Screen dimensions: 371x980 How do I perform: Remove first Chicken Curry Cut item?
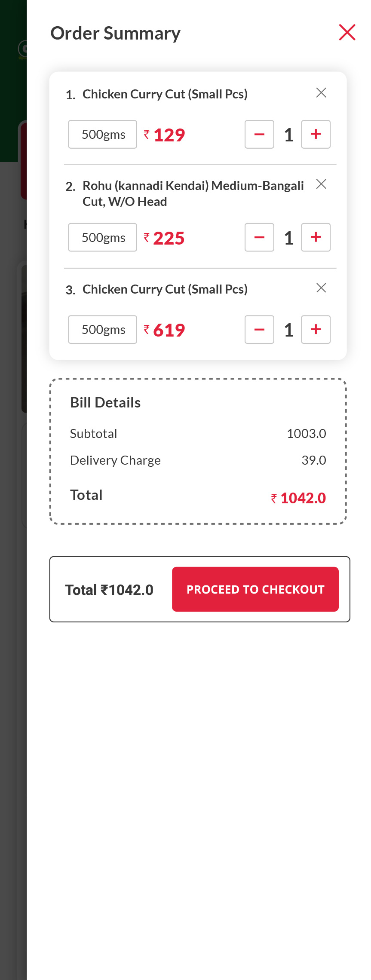321,93
